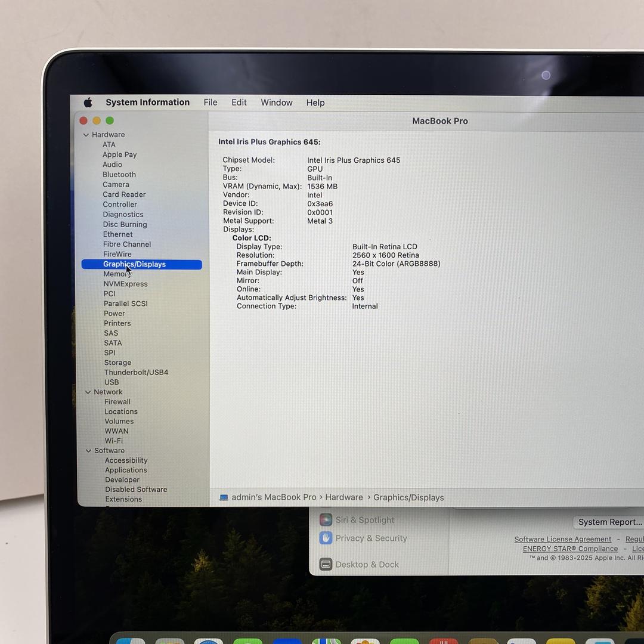
Task: Open the ENERGY STAR Compliance link
Action: coord(570,549)
